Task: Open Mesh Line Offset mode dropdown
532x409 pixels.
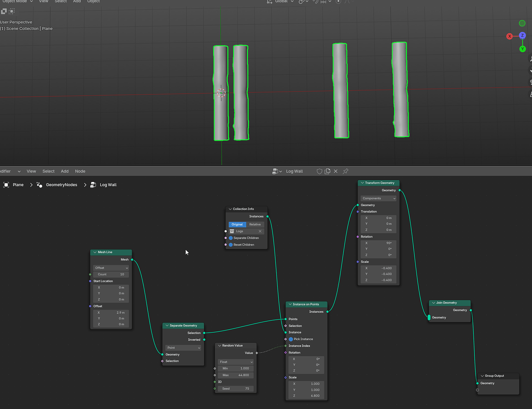Action: tap(111, 268)
